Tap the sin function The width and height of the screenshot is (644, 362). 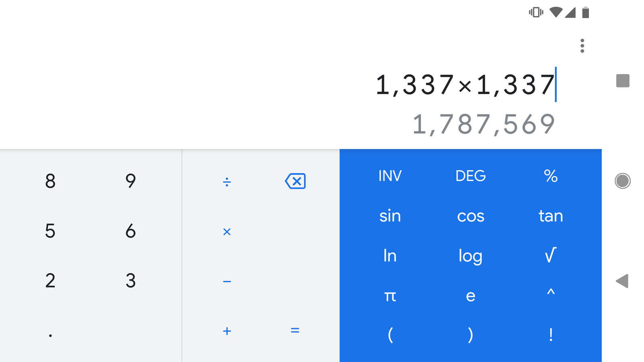(390, 216)
